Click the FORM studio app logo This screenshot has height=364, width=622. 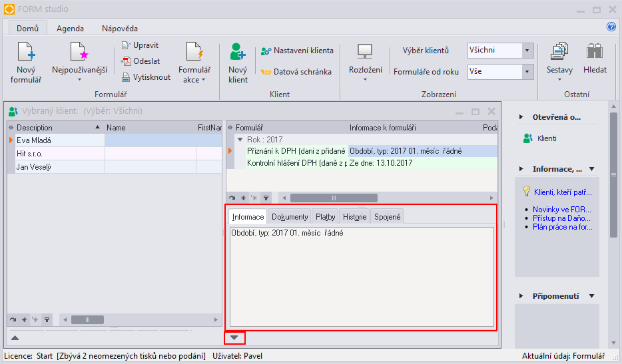tap(9, 9)
